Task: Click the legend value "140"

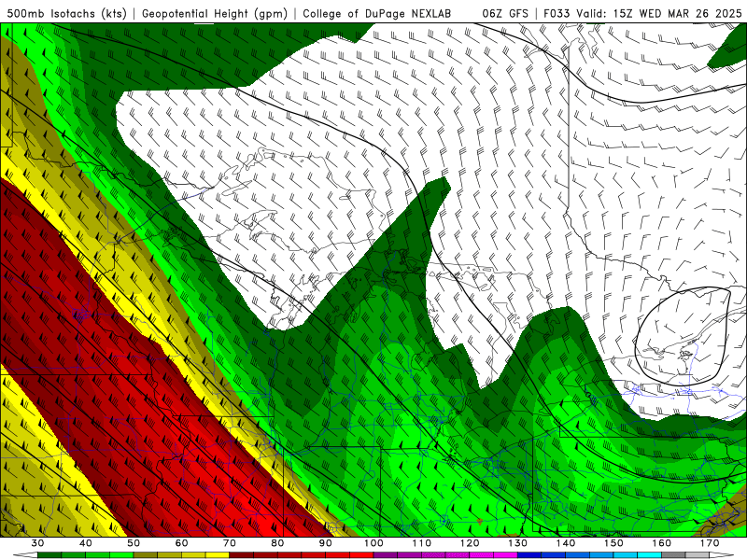Action: click(566, 543)
